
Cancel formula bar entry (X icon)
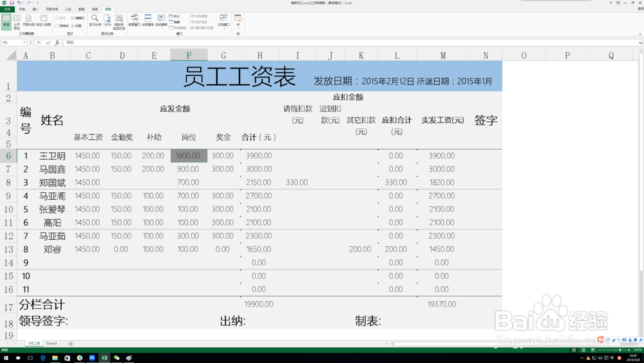coord(39,43)
